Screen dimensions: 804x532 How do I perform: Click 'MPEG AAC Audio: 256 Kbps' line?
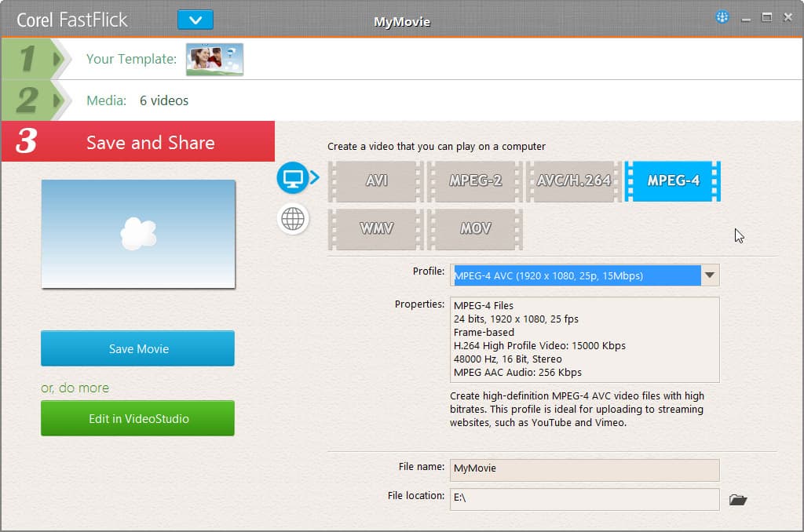(517, 372)
